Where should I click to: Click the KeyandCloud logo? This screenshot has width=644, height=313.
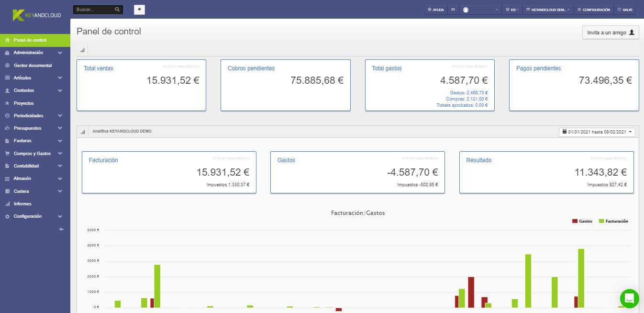click(x=37, y=15)
